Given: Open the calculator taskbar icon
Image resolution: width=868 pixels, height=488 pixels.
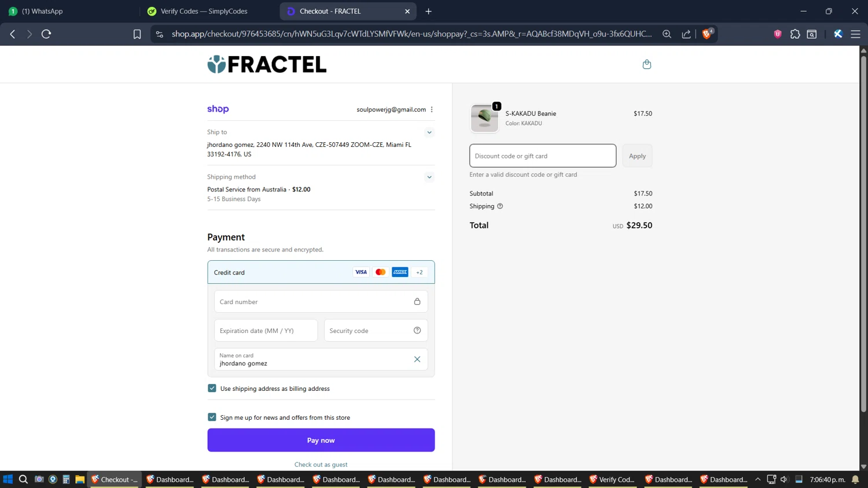Looking at the screenshot, I should point(66,479).
